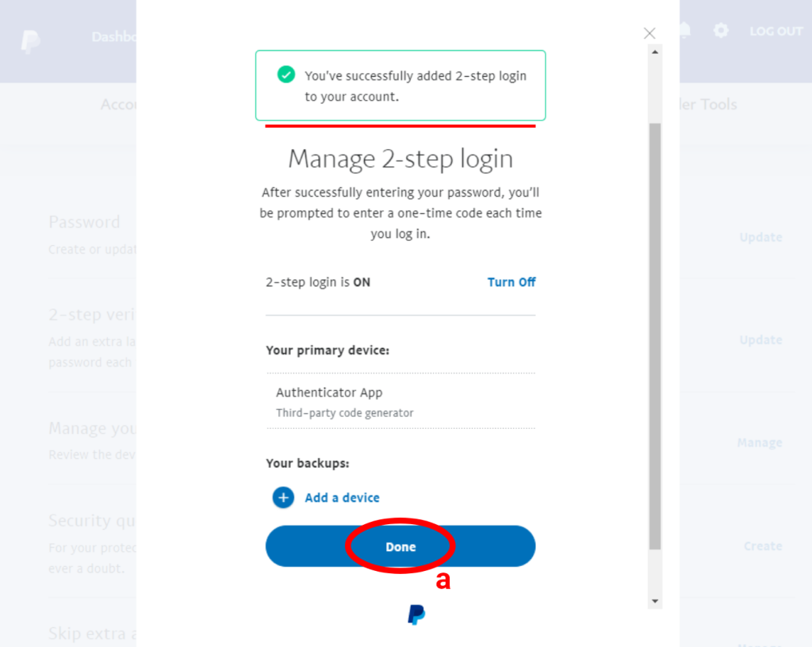Screen dimensions: 812x647
Task: Click Create next to Security questions
Action: (762, 546)
